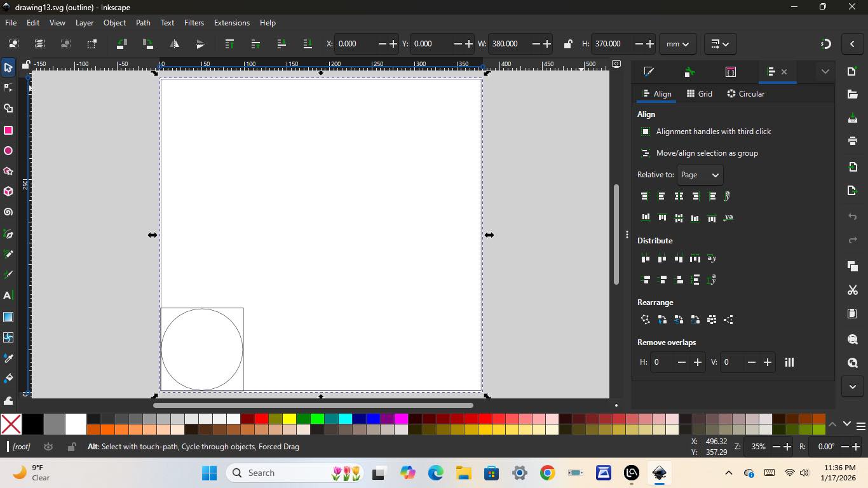Screen dimensions: 868x488
Task: Click the Select All objects icon
Action: pyautogui.click(x=13, y=44)
